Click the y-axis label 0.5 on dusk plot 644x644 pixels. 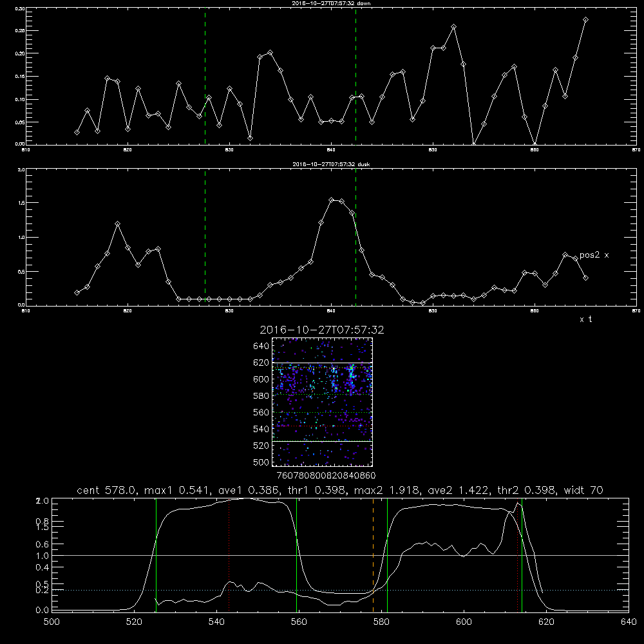point(21,272)
